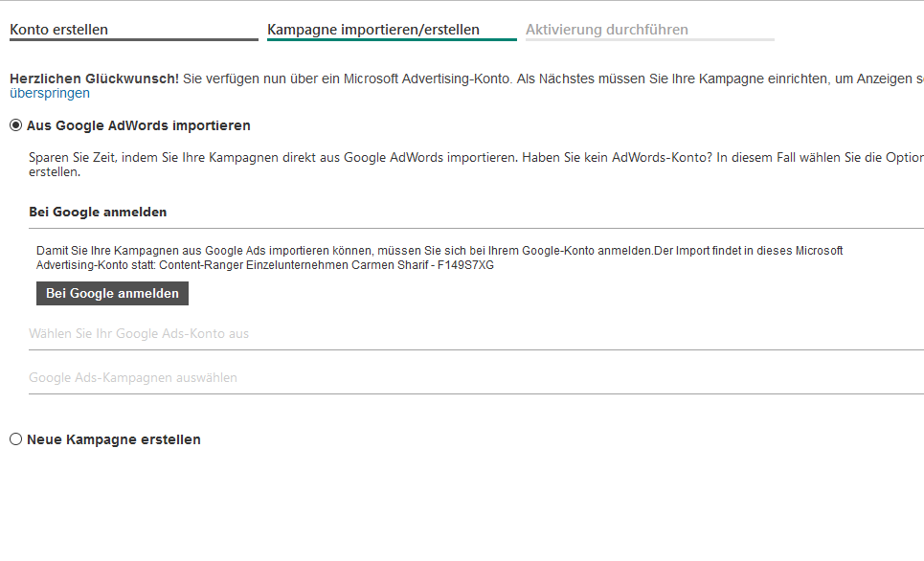924x561 pixels.
Task: Expand Google Ads-Kampagnen auswählen section
Action: (x=133, y=378)
